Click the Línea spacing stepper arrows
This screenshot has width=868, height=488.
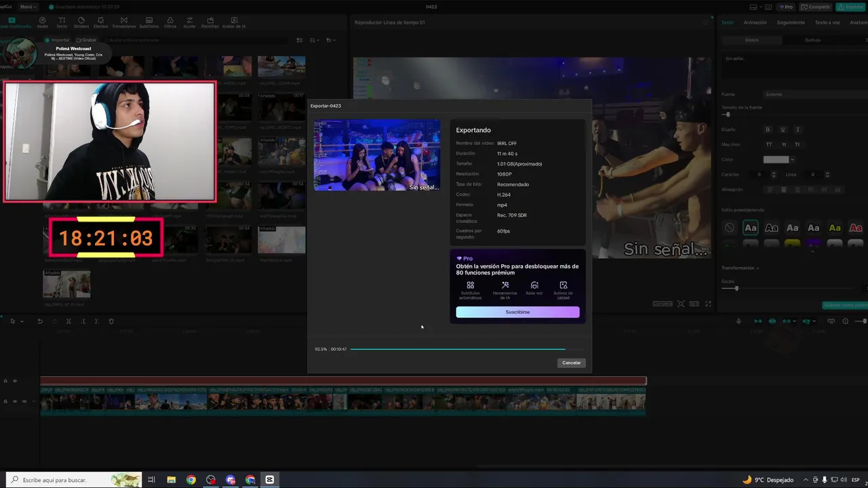[827, 174]
